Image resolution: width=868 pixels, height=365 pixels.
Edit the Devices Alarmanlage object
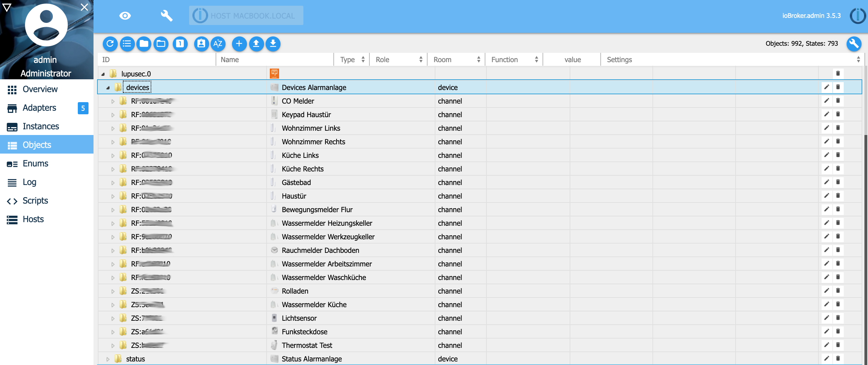827,87
